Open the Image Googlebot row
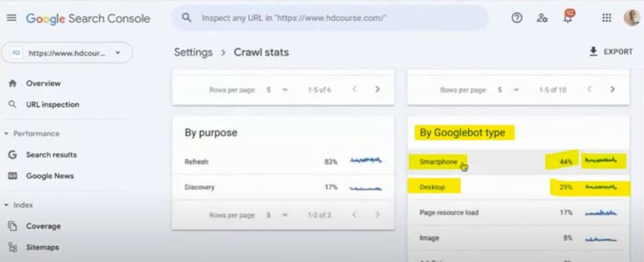 (x=518, y=237)
